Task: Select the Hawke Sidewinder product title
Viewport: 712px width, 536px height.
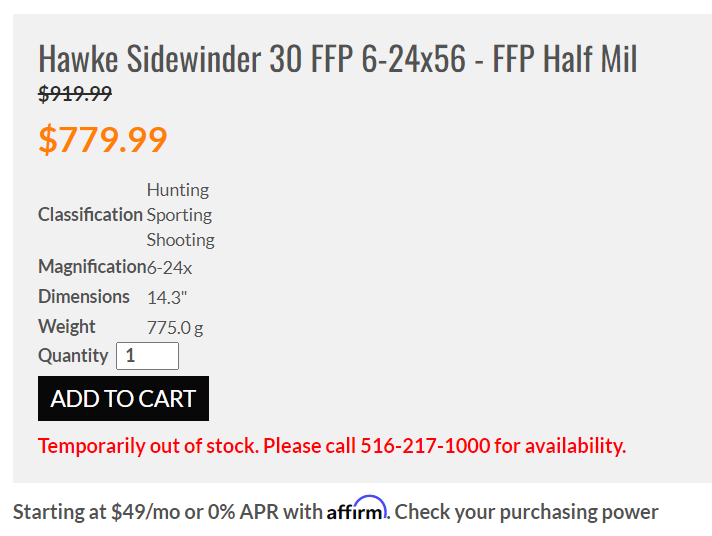Action: [338, 58]
